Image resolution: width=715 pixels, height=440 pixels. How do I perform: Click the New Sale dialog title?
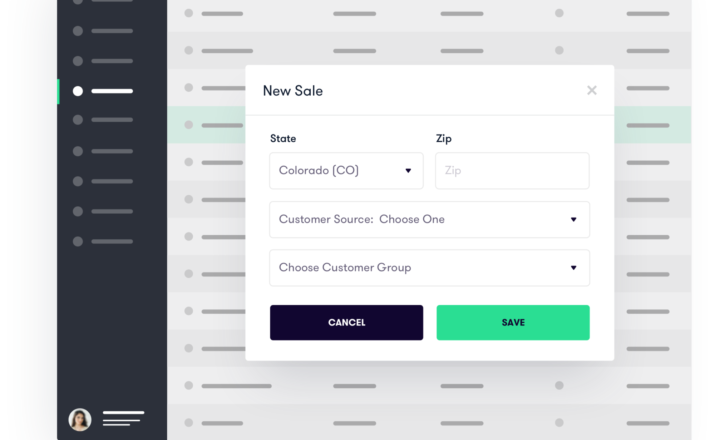[x=293, y=91]
